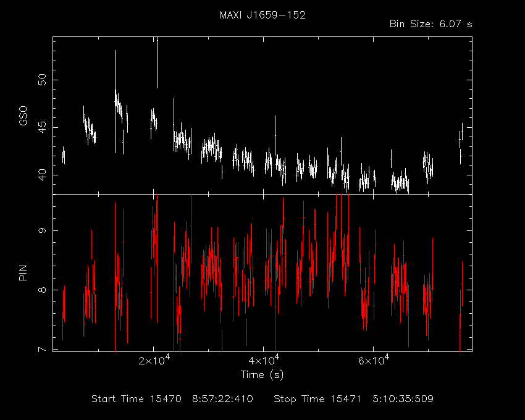Select the GSO axis value 50
This screenshot has width=525, height=420.
tap(42, 80)
